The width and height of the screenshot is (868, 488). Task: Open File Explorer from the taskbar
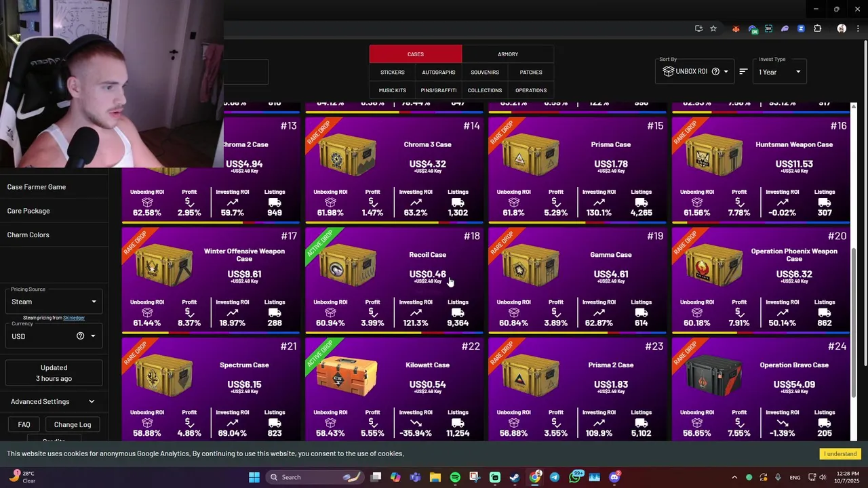coord(435,477)
